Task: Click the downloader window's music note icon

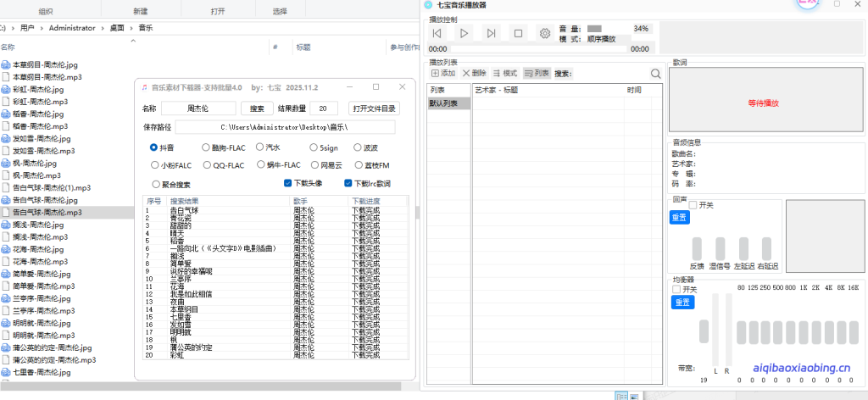Action: click(x=144, y=87)
